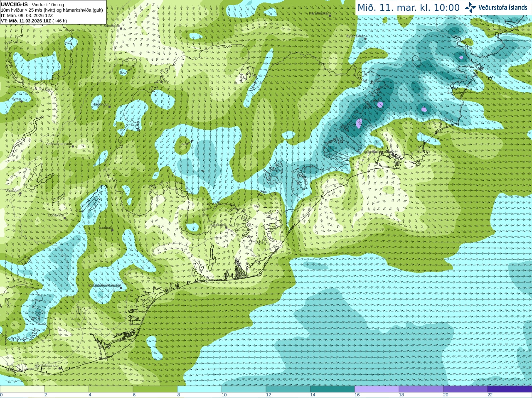Pick the 16–18 m/s lavender legend swatch
Screen dimensions: 532x398
(377, 389)
